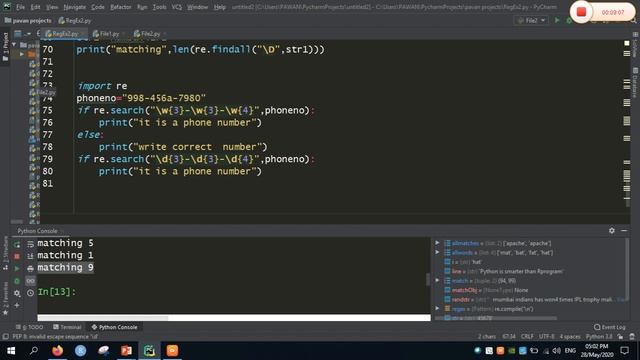Open the Window menu
Viewport: 640px width, 360px height.
(x=198, y=7)
